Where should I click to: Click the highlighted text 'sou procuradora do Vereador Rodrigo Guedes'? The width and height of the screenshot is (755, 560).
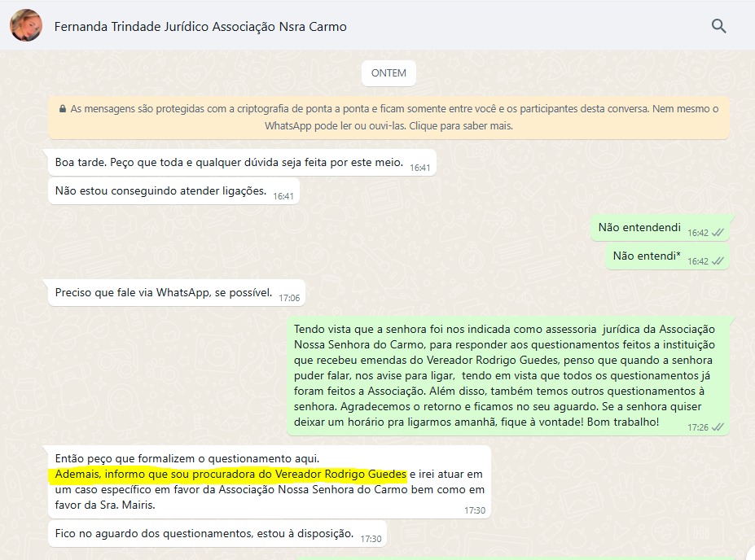(x=288, y=475)
